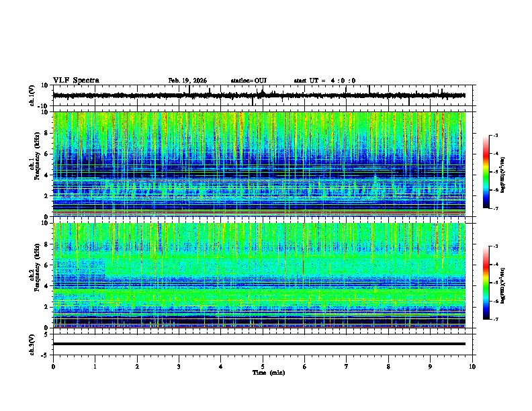Screen dimensions: 532x411
Task: Click time axis tick label '5'
Action: [263, 367]
